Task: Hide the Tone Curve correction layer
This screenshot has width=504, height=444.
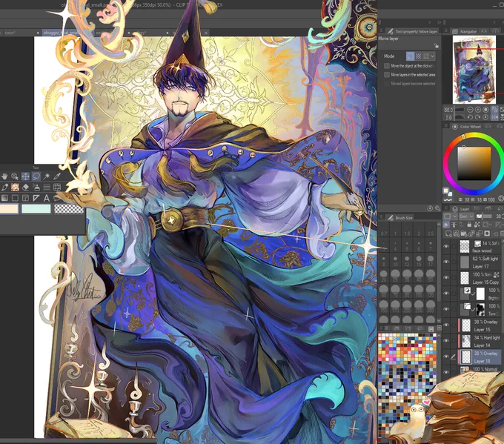Action: coord(446,309)
